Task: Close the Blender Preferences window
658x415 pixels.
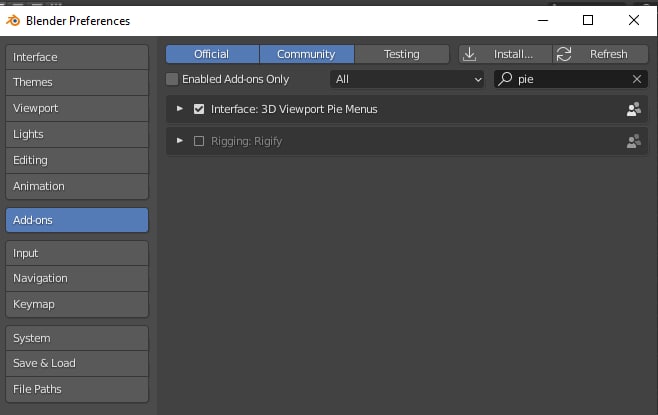Action: click(x=634, y=20)
